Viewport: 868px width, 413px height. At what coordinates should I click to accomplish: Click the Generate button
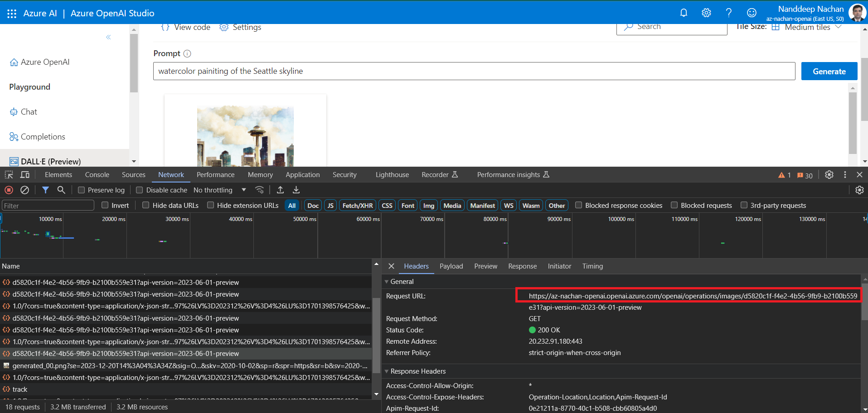pyautogui.click(x=829, y=72)
